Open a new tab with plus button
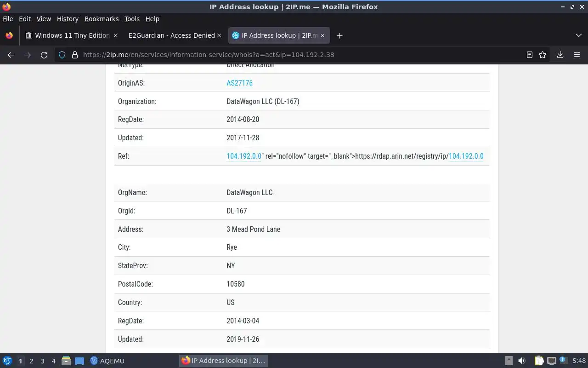 point(339,35)
